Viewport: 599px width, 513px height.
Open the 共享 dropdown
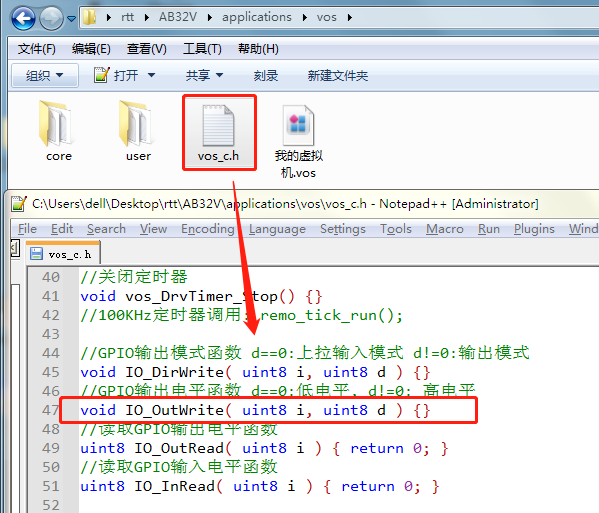(x=204, y=75)
